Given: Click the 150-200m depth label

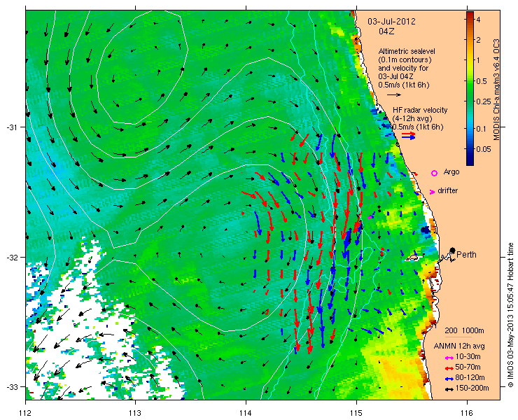Looking at the screenshot, I should [x=472, y=388].
